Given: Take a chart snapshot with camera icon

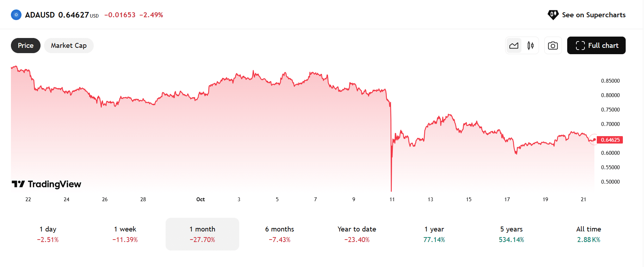Looking at the screenshot, I should point(553,45).
